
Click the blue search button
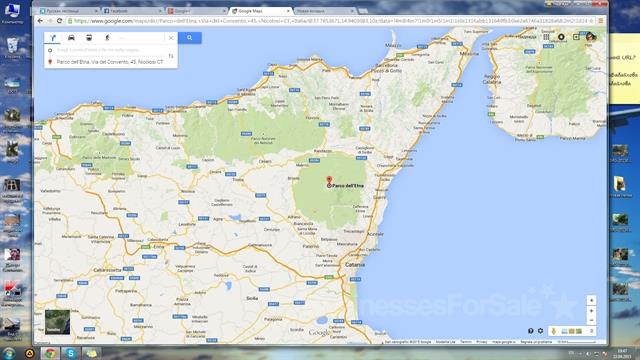tap(190, 38)
